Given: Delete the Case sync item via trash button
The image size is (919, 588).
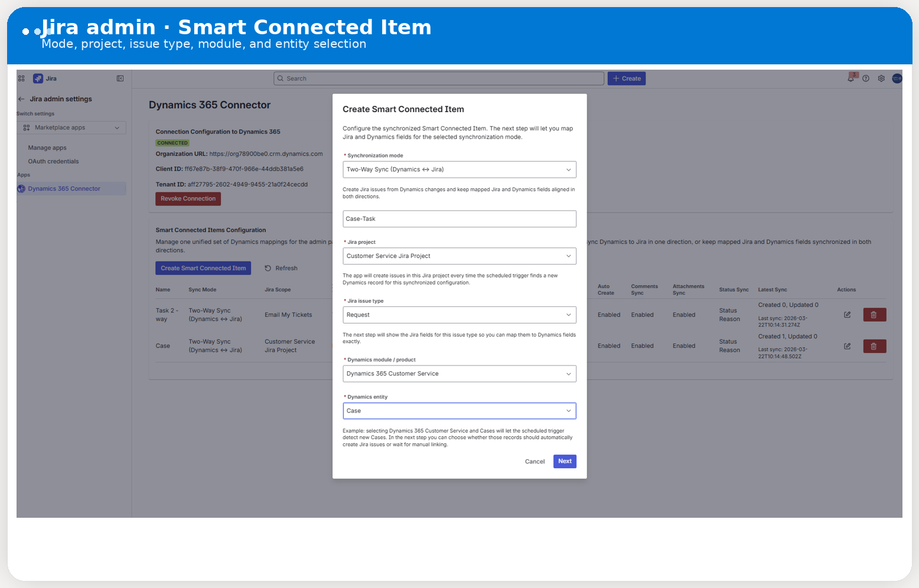Looking at the screenshot, I should tap(874, 346).
